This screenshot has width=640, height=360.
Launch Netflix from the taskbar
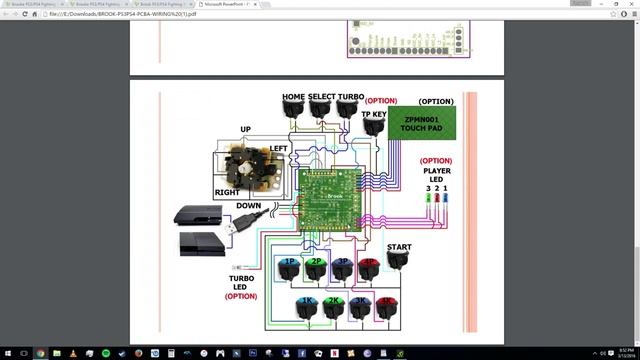pyautogui.click(x=334, y=353)
